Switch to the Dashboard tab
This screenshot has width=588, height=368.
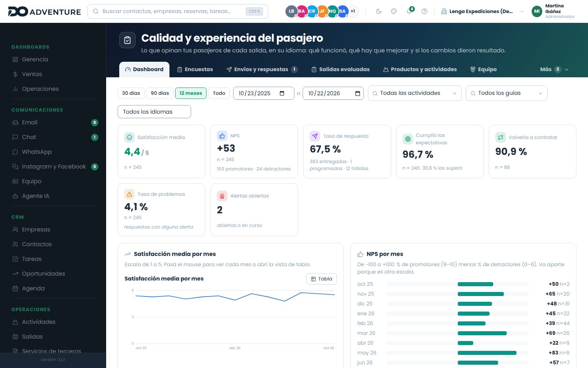[x=144, y=70]
